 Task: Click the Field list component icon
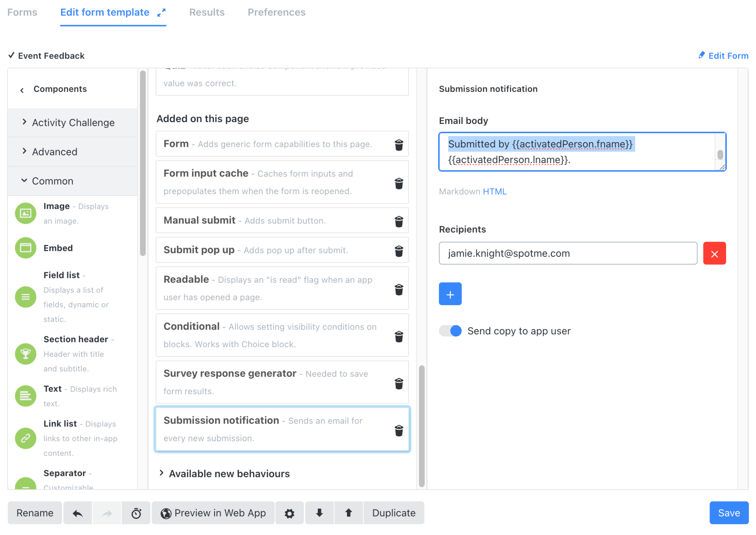pyautogui.click(x=25, y=297)
